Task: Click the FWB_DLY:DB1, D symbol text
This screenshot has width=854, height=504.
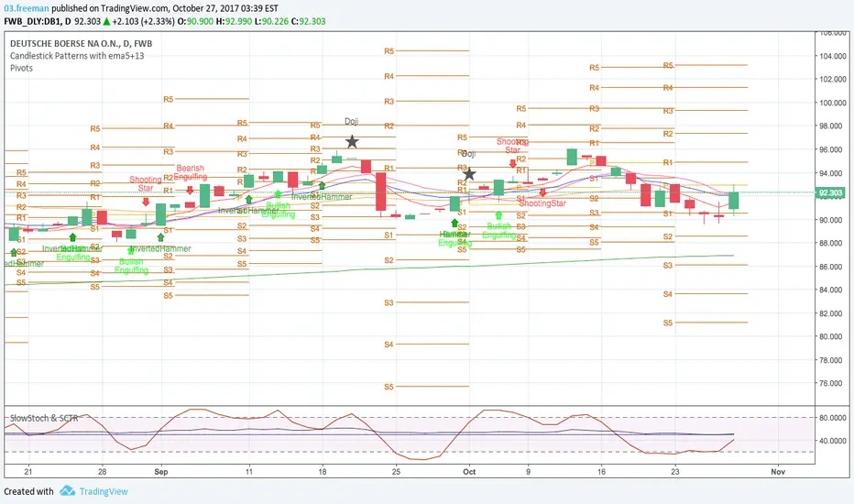Action: tap(38, 21)
